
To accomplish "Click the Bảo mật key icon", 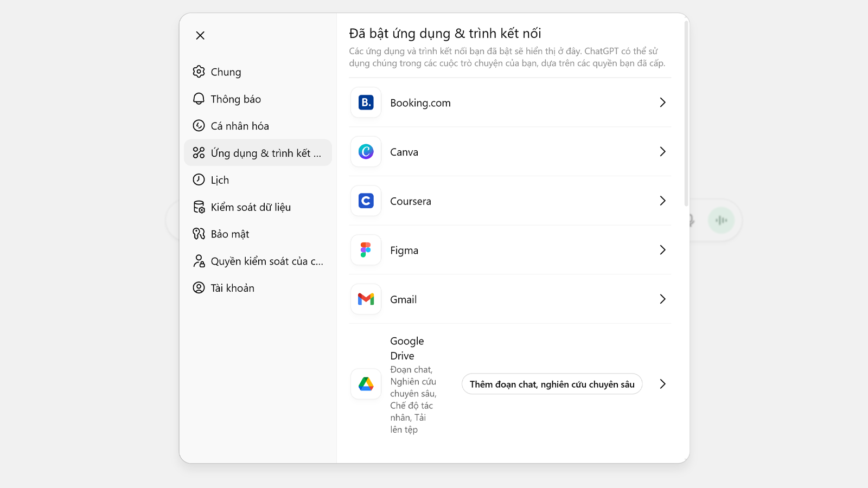I will pyautogui.click(x=199, y=234).
